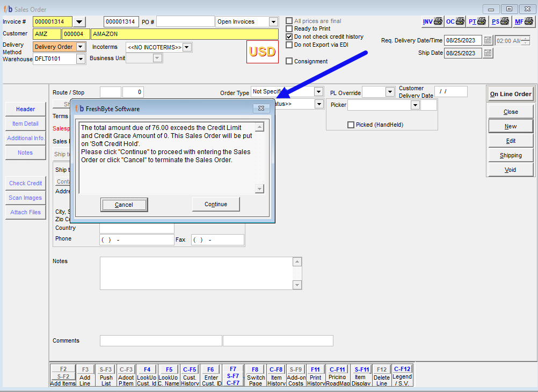This screenshot has width=538, height=392.
Task: Click into the PO # input field
Action: click(185, 21)
